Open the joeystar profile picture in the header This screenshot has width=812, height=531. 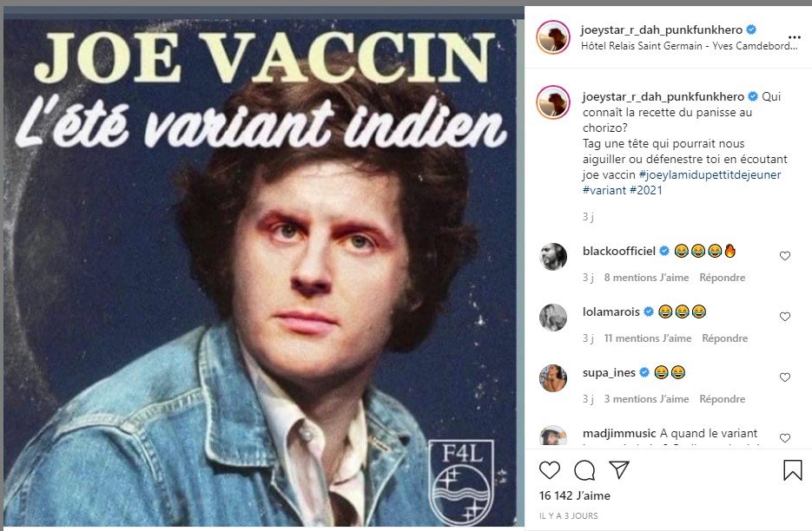[x=553, y=37]
